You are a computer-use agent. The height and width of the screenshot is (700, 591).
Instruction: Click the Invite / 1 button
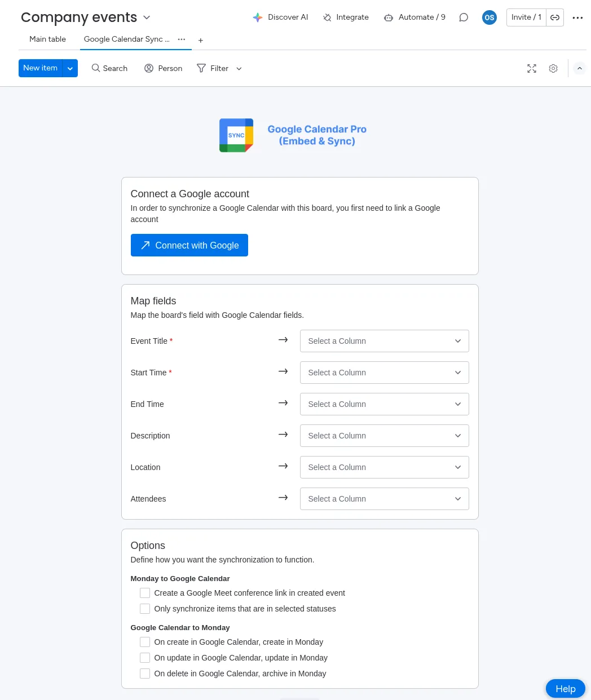tap(526, 17)
